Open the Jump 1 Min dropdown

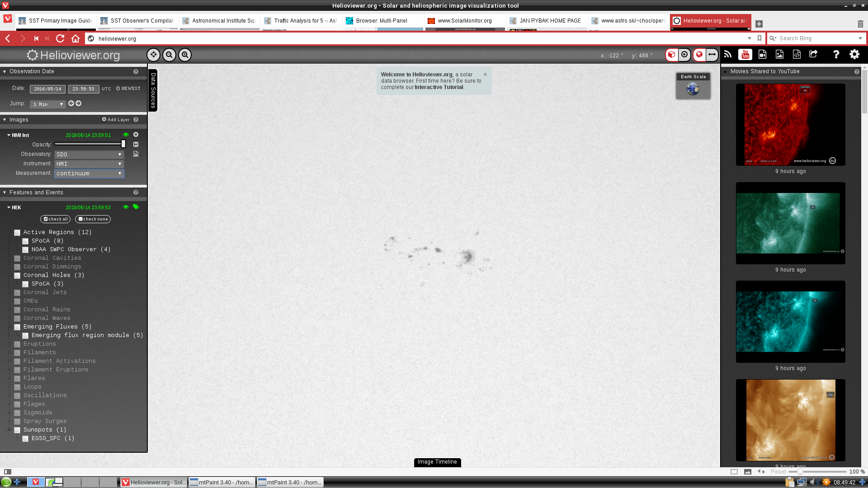tap(48, 104)
